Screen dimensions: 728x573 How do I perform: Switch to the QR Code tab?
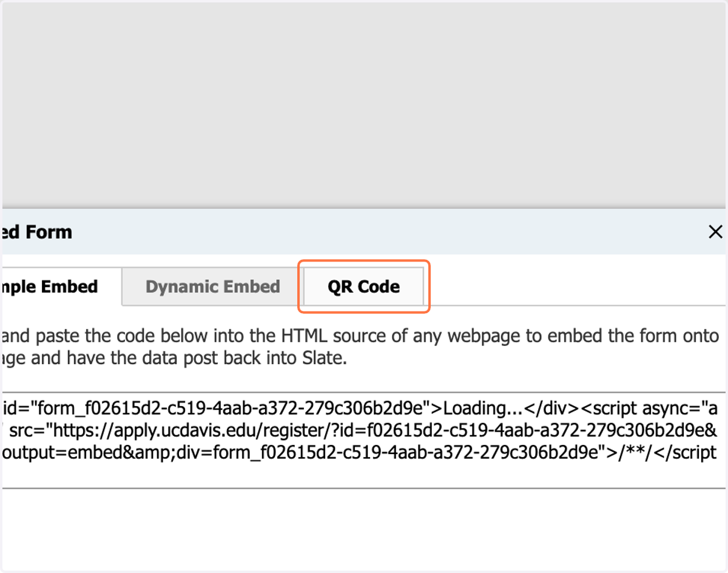(x=363, y=286)
